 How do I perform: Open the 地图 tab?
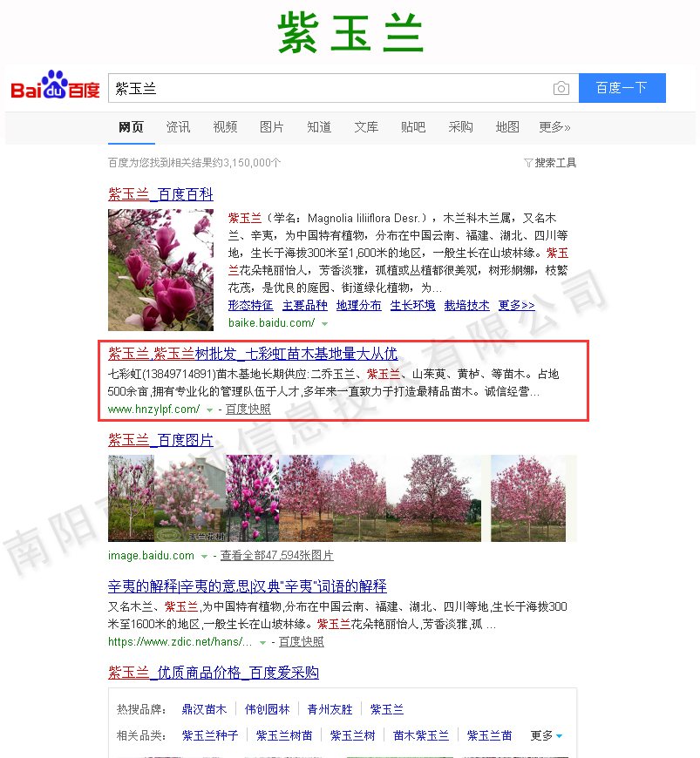click(507, 127)
